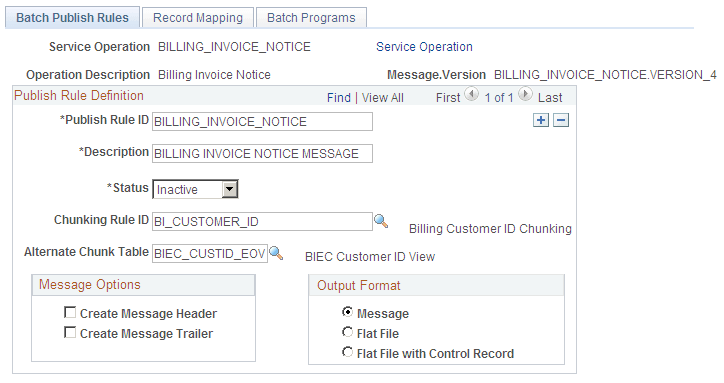Select the 'Output Format' group heading

359,286
